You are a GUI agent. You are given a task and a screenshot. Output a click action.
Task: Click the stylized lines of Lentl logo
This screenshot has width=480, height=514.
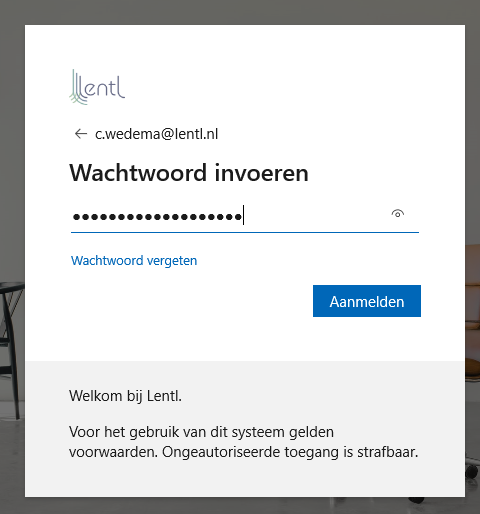(x=77, y=87)
